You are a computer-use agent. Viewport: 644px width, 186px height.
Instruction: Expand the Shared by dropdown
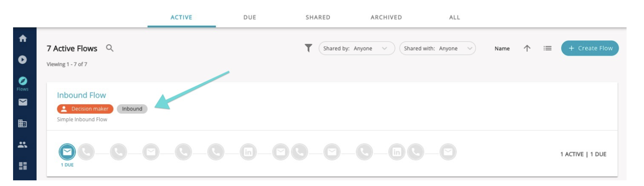[357, 48]
